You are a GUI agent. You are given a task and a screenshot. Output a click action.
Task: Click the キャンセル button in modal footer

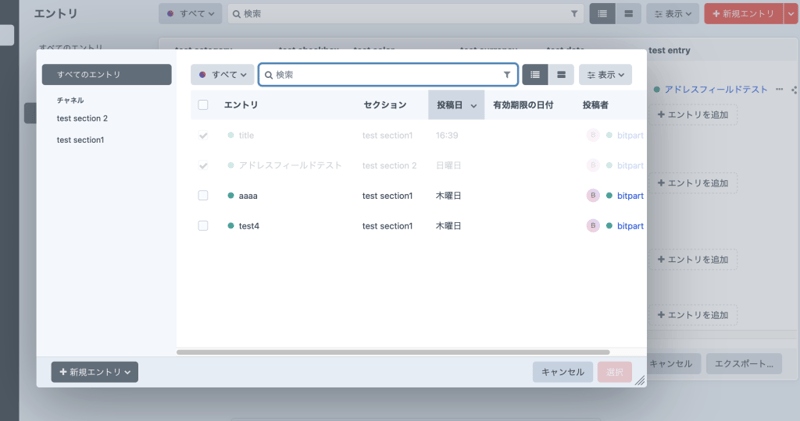pos(562,372)
